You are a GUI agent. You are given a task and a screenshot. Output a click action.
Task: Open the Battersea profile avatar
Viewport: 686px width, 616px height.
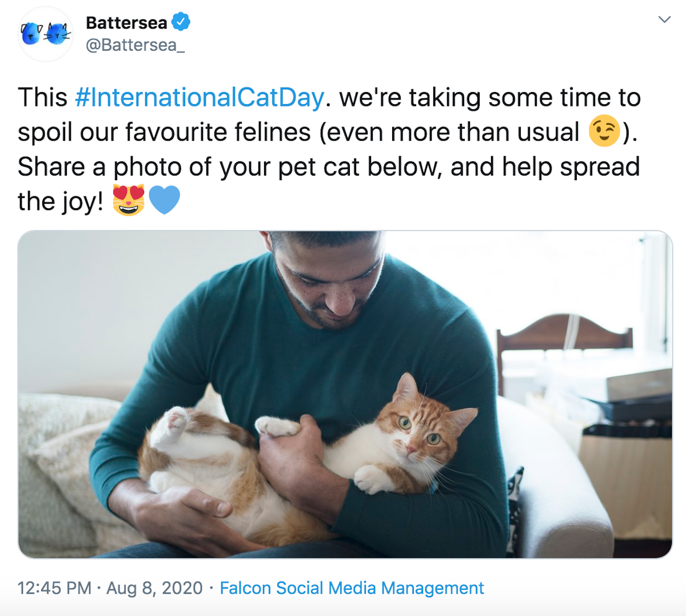[46, 34]
